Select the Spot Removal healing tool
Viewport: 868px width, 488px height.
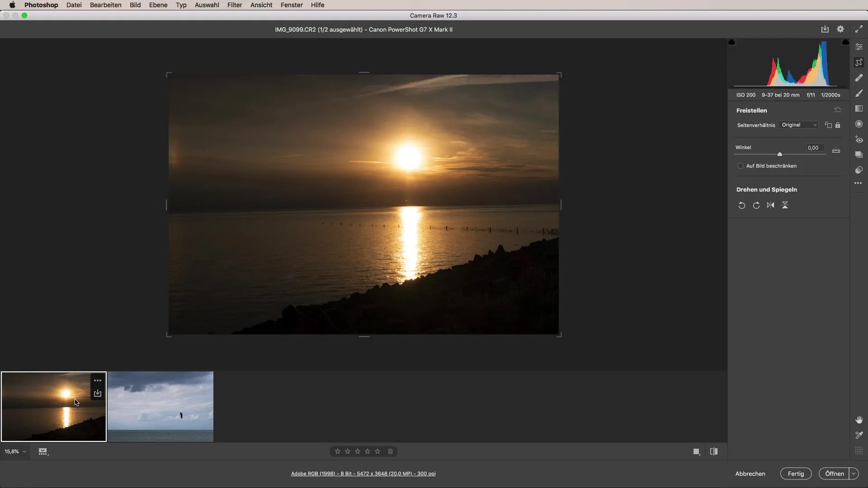pyautogui.click(x=859, y=78)
